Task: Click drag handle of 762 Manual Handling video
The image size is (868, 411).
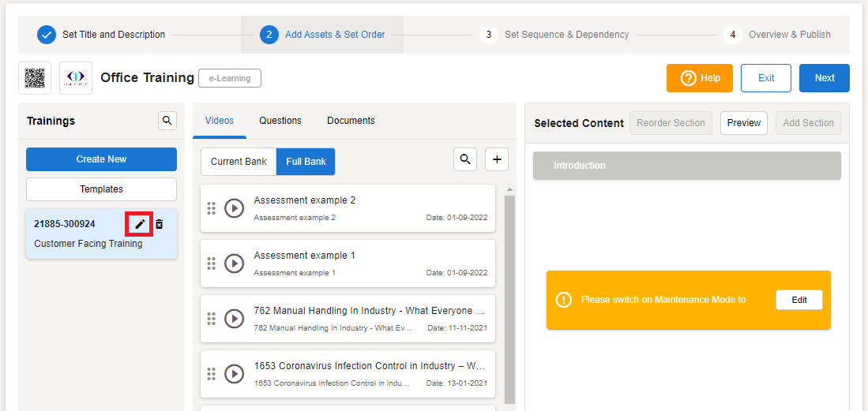Action: click(211, 319)
